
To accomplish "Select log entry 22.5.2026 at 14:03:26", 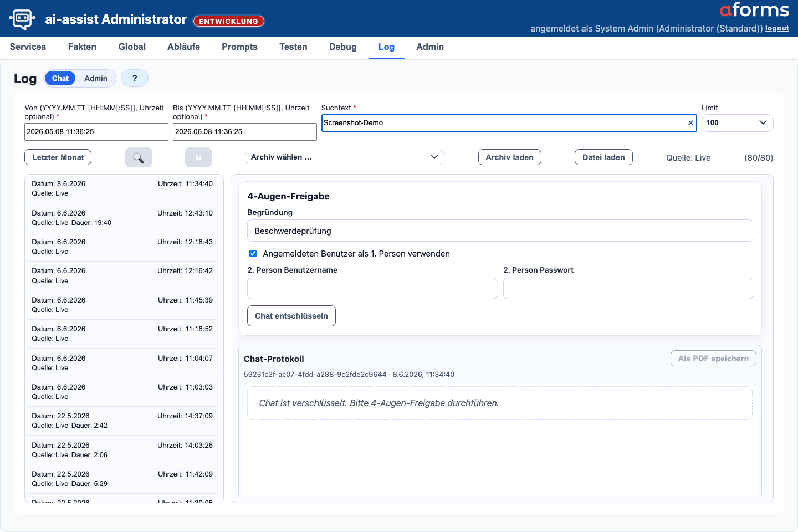I will click(122, 450).
